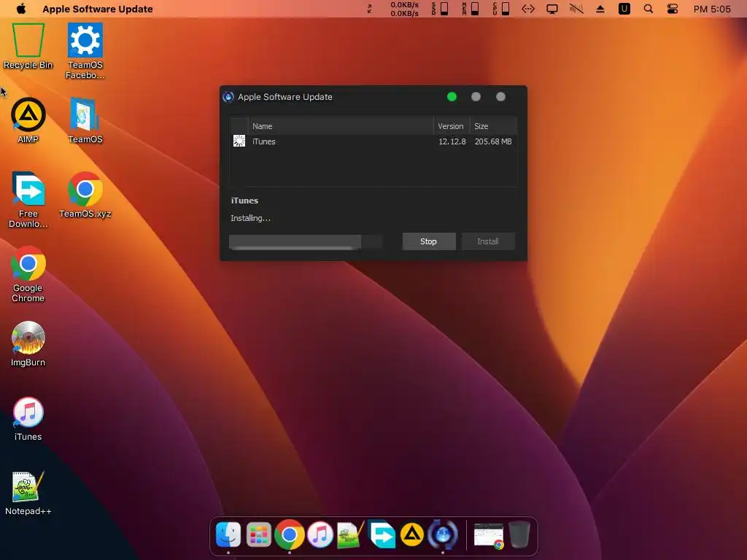Viewport: 747px width, 560px height.
Task: Click the SSD meter icon in menu bar
Action: pyautogui.click(x=440, y=9)
